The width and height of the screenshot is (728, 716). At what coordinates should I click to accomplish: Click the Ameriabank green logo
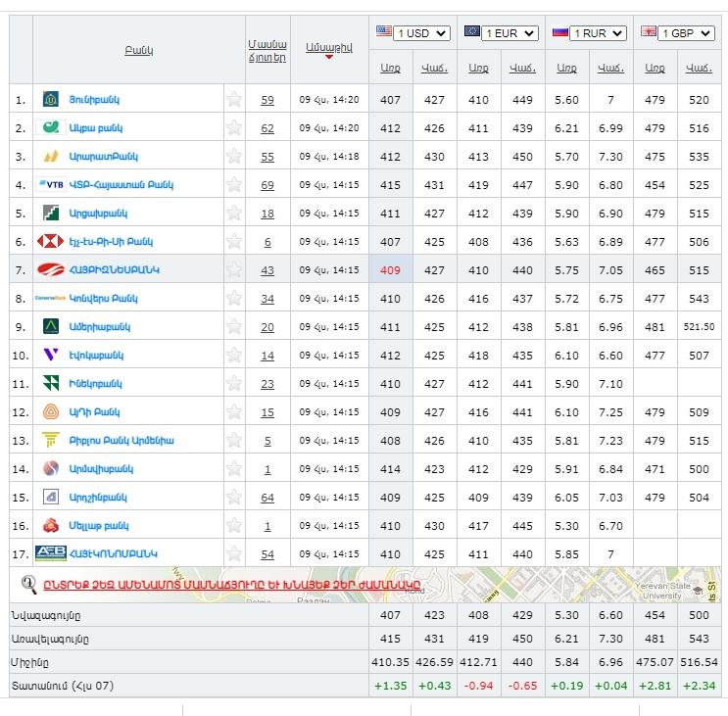point(51,326)
